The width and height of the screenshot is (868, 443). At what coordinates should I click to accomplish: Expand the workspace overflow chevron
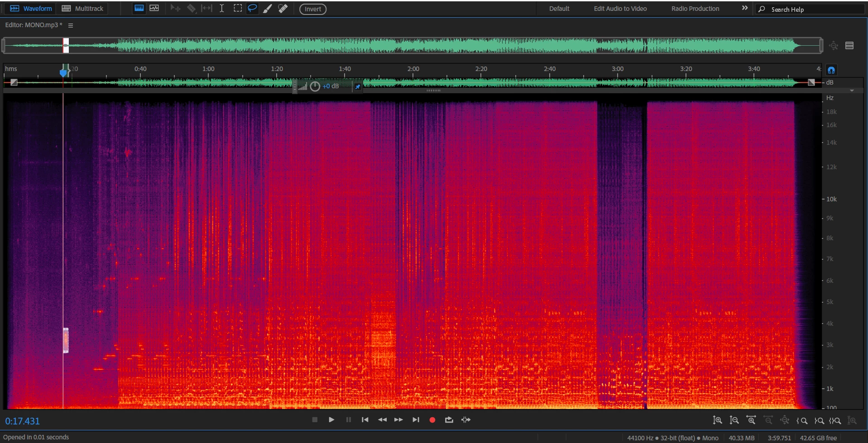click(745, 8)
